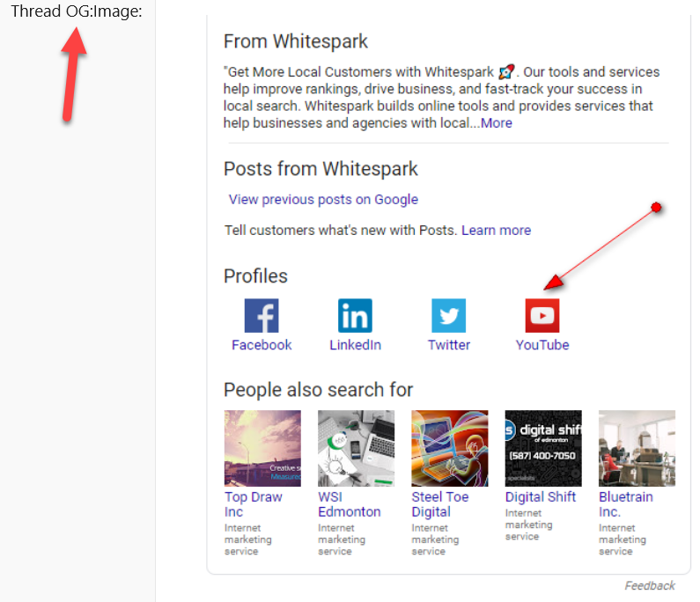
Task: Click the Steel Toe Digital link
Action: tap(440, 504)
